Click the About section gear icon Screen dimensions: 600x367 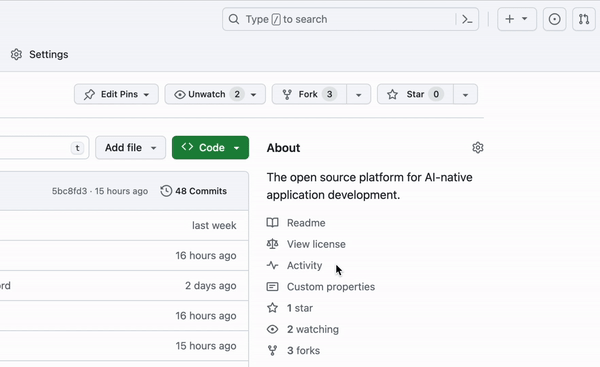tap(478, 148)
